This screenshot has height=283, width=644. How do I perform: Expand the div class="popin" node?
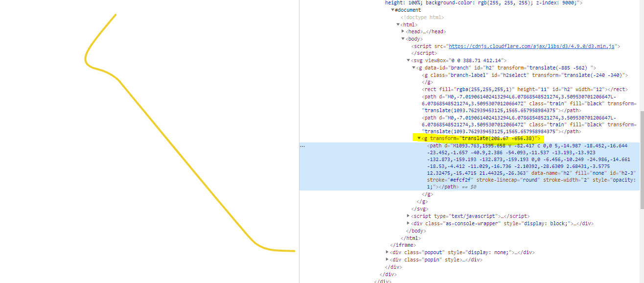(388, 259)
